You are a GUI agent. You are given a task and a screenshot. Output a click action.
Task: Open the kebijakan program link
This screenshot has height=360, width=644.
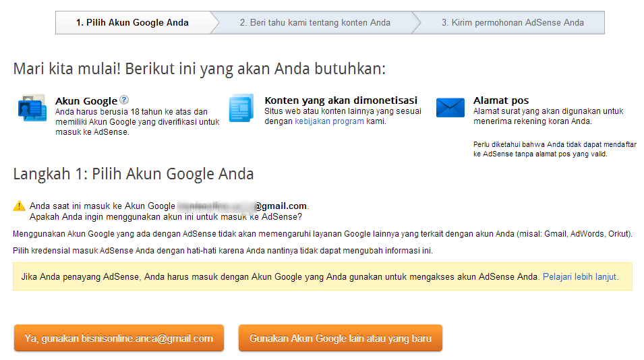pos(329,121)
